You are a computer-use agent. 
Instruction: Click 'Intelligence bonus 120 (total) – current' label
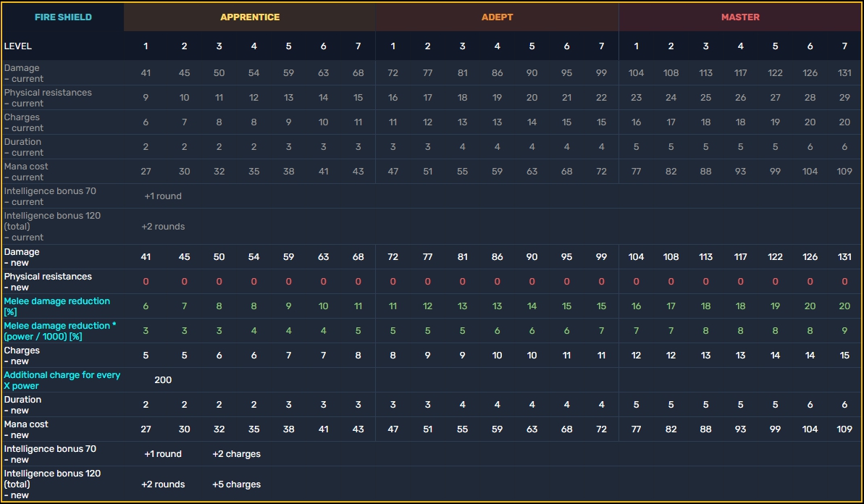pos(52,227)
